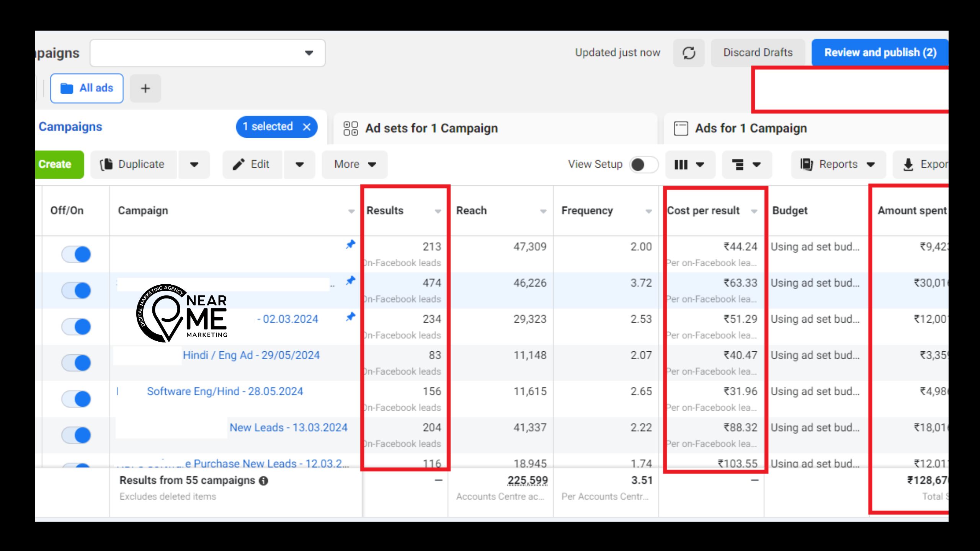
Task: Click the refresh data icon
Action: point(689,53)
